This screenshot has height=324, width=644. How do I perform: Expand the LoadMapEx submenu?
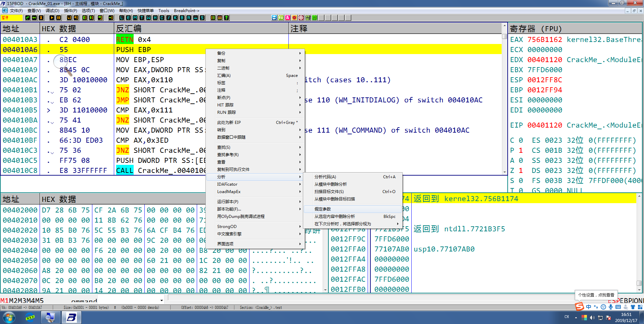click(255, 192)
